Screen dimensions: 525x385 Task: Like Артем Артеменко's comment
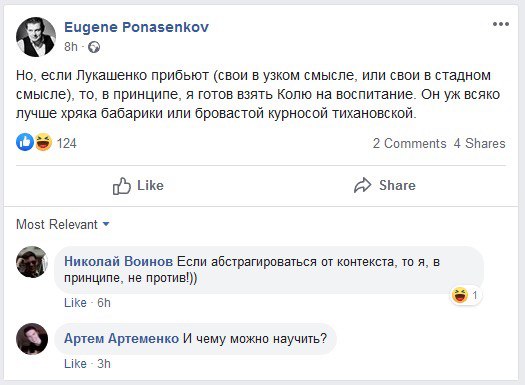pos(75,364)
